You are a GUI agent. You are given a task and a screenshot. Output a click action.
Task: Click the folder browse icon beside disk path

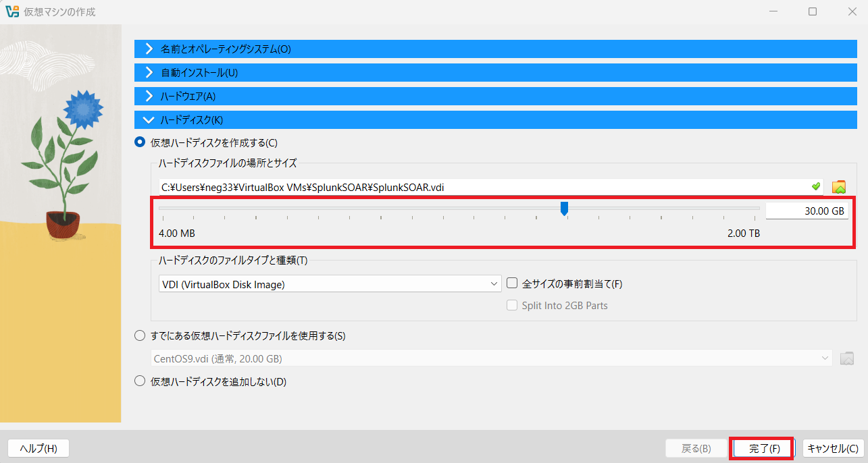(x=839, y=187)
